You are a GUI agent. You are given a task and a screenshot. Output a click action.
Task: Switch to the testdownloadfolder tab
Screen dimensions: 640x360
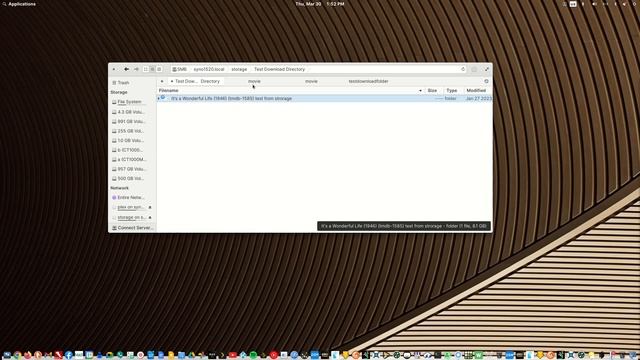(368, 81)
